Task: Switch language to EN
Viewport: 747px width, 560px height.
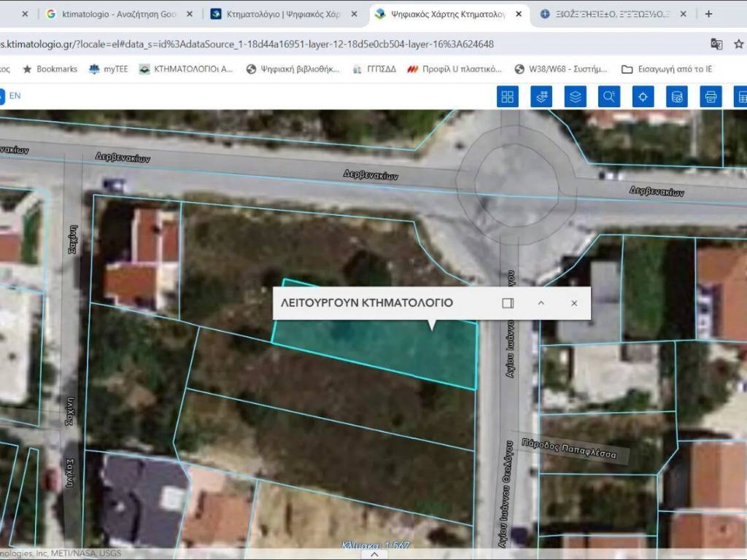Action: point(15,96)
